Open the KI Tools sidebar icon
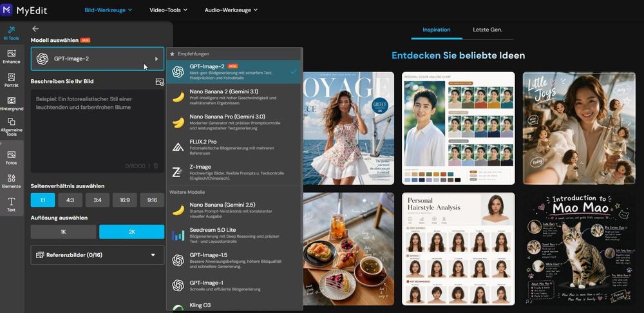Viewport: 644px width, 313px height. (x=11, y=33)
